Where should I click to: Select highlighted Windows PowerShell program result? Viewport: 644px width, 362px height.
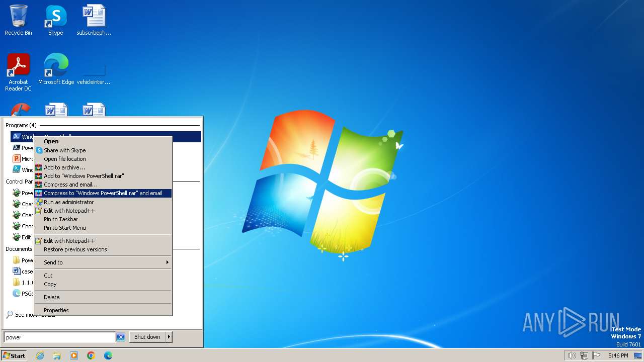(x=106, y=137)
